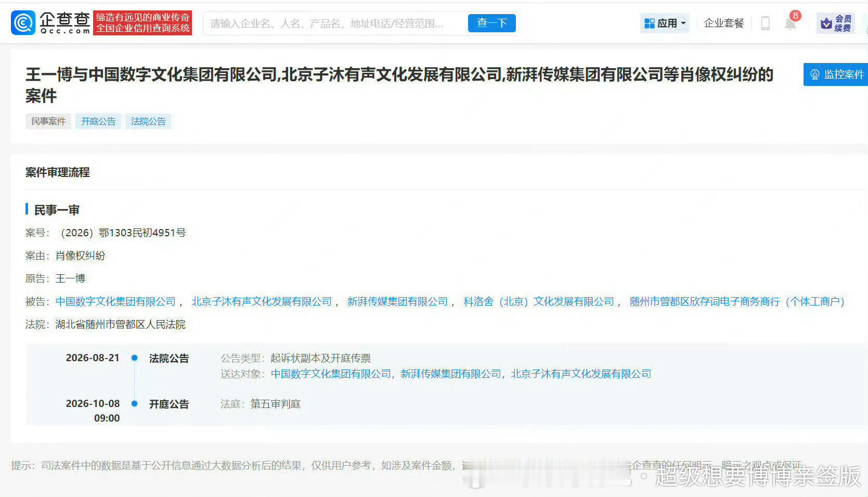Click the red slogan banner beside logo
Viewport: 868px width, 497px height.
click(143, 23)
